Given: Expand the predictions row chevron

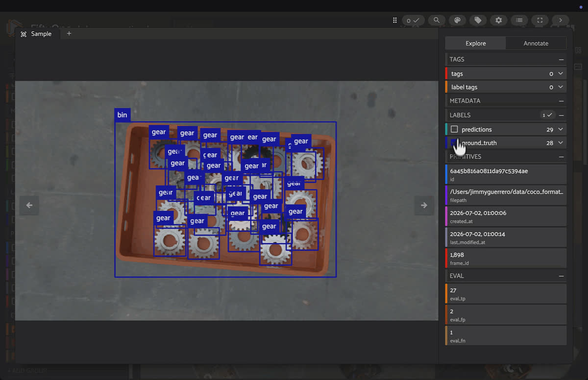Looking at the screenshot, I should coord(561,129).
